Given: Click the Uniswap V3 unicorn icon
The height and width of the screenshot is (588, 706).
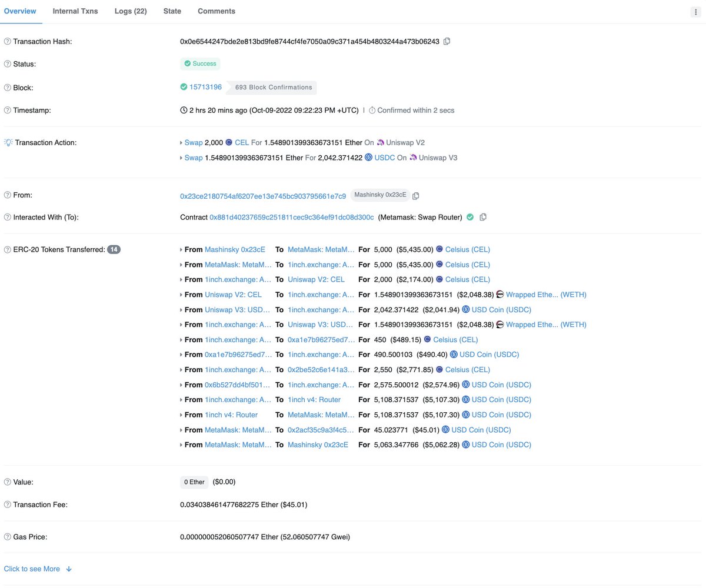Looking at the screenshot, I should (413, 158).
